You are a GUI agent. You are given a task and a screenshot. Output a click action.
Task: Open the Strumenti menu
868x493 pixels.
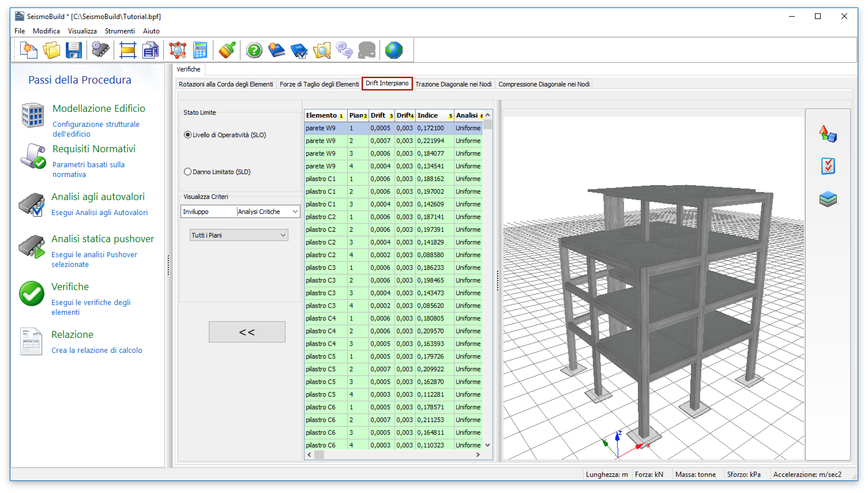(x=120, y=31)
